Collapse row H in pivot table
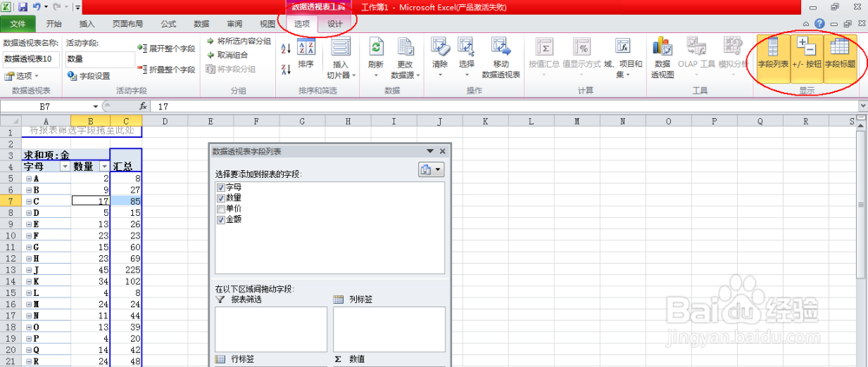The image size is (868, 367). coord(29,259)
